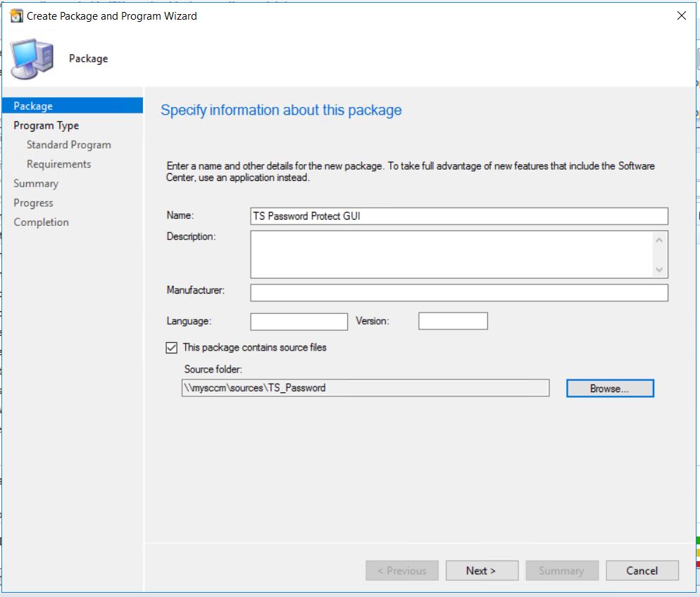Select the Progress wizard step
The height and width of the screenshot is (597, 700).
click(34, 203)
